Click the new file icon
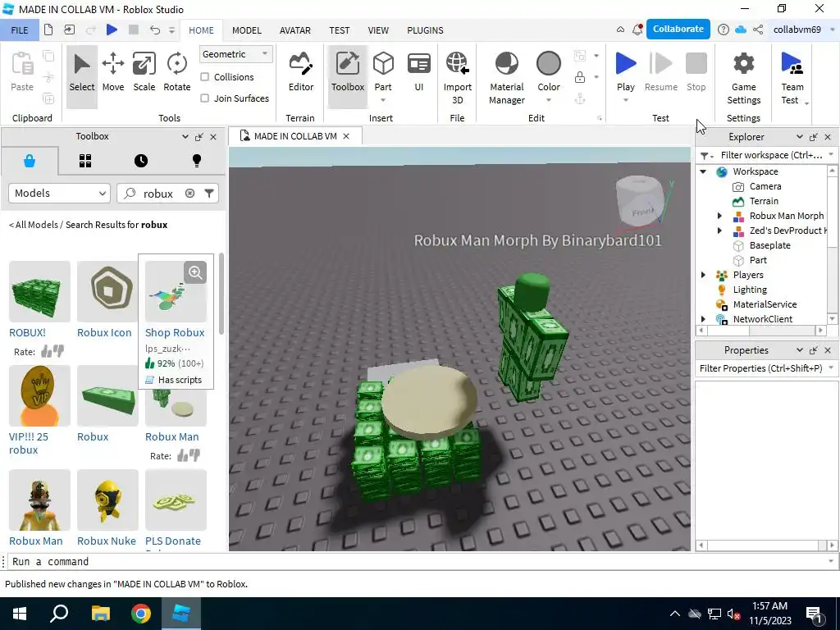The image size is (840, 630). click(48, 30)
